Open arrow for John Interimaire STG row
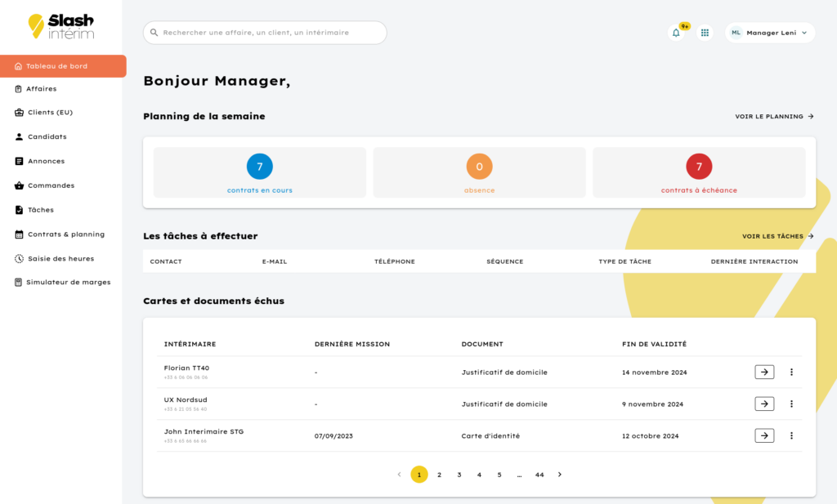The height and width of the screenshot is (504, 837). [x=763, y=435]
